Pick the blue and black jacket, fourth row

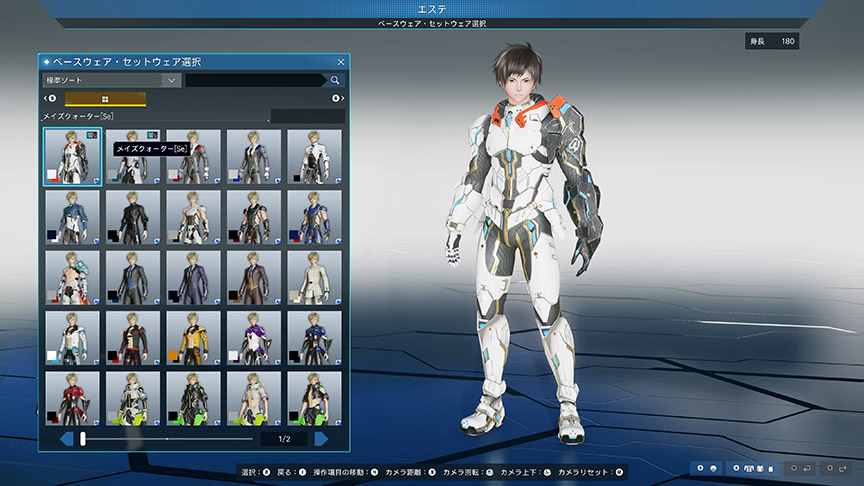(x=315, y=338)
